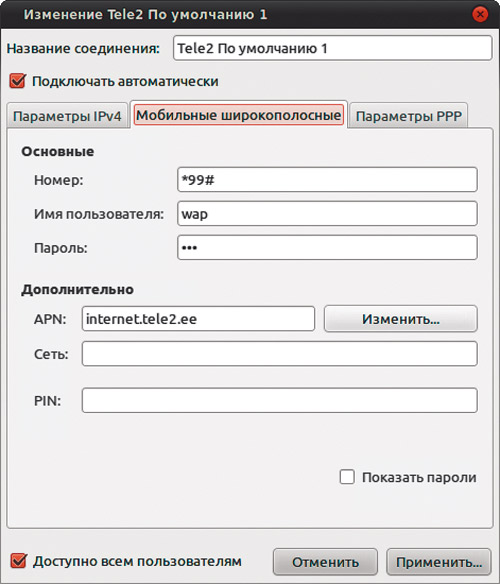Click the PIN label

tap(47, 401)
